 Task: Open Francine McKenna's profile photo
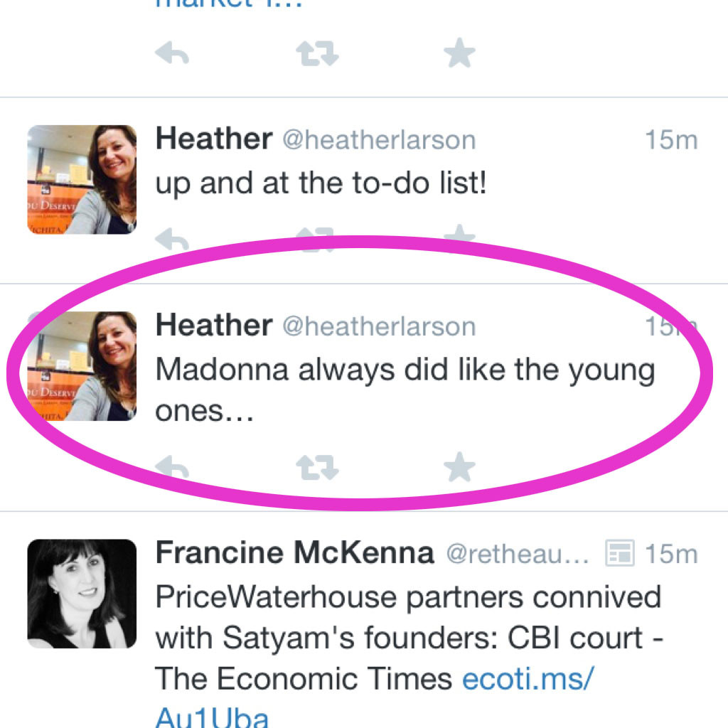pyautogui.click(x=82, y=594)
